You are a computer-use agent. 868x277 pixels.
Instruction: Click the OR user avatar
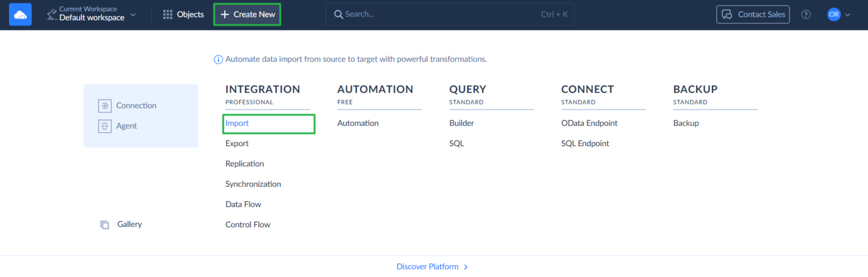834,15
